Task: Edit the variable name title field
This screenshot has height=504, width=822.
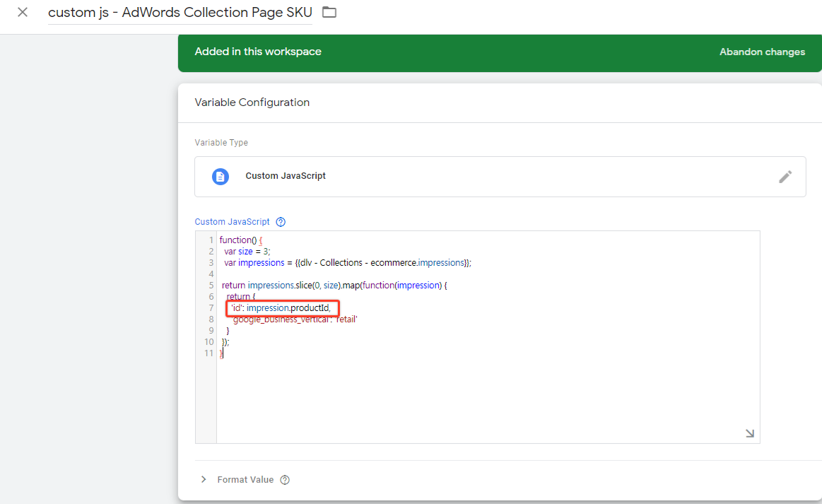Action: pyautogui.click(x=180, y=13)
